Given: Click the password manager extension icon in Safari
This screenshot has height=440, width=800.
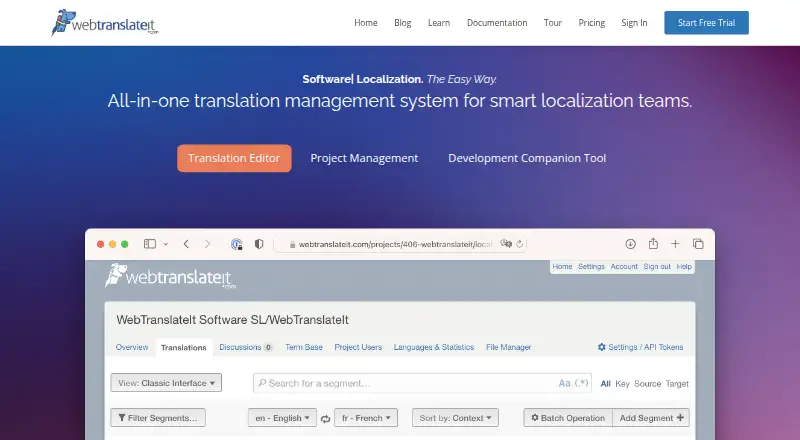Looking at the screenshot, I should (236, 244).
